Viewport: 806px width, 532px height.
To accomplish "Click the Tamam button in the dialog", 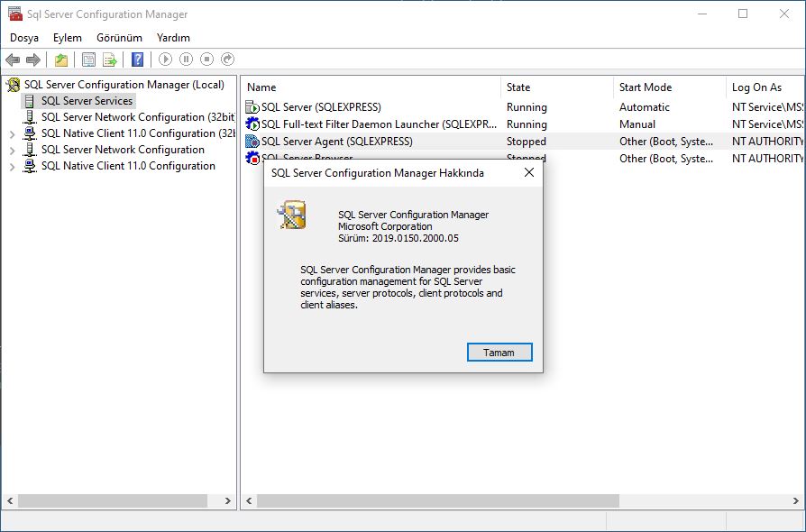I will [x=499, y=352].
